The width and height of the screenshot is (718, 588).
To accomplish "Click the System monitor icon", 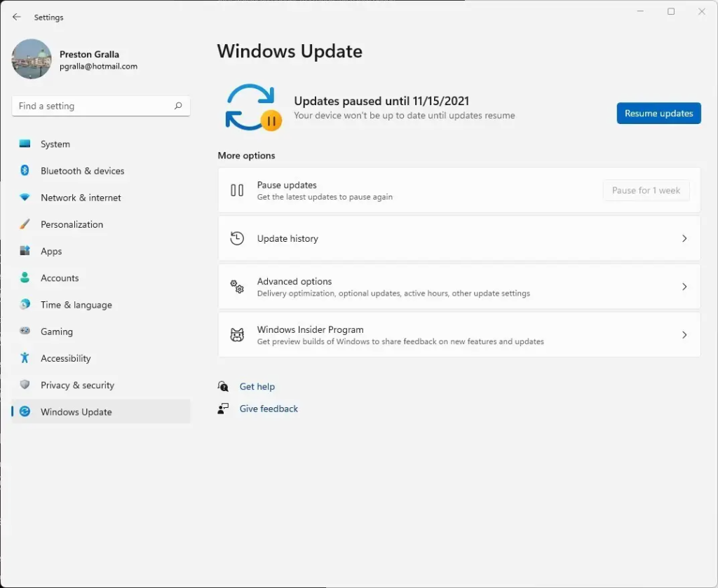I will (x=25, y=144).
